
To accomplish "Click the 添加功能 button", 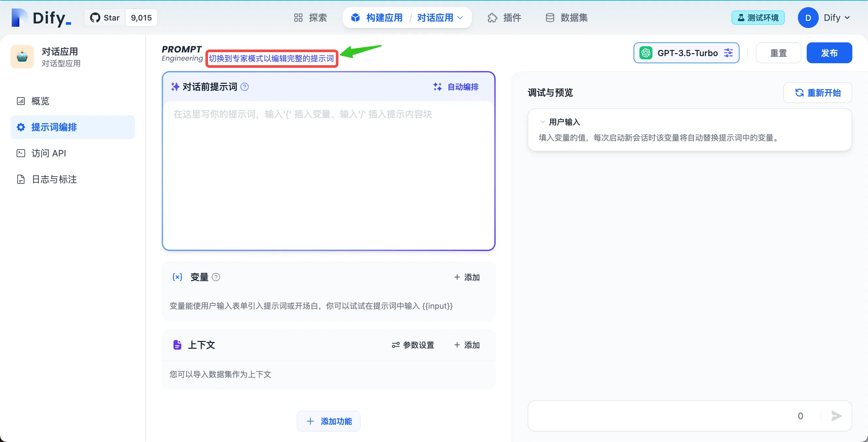I will 329,421.
